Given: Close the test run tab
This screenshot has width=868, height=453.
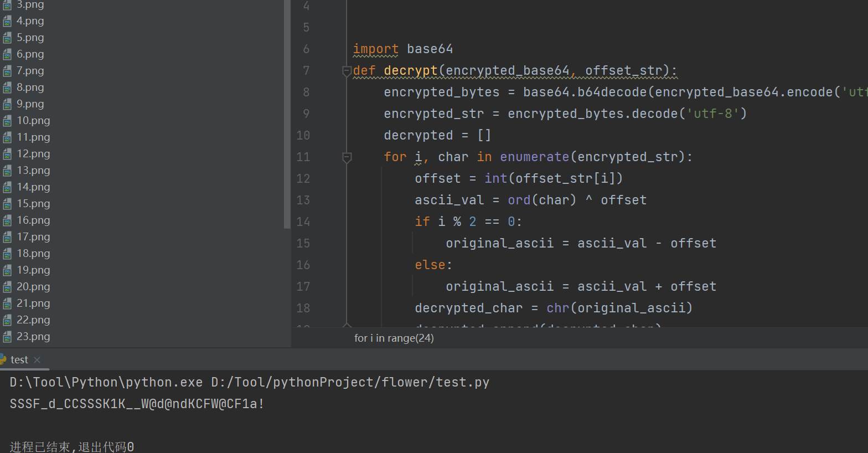Looking at the screenshot, I should click(x=37, y=360).
